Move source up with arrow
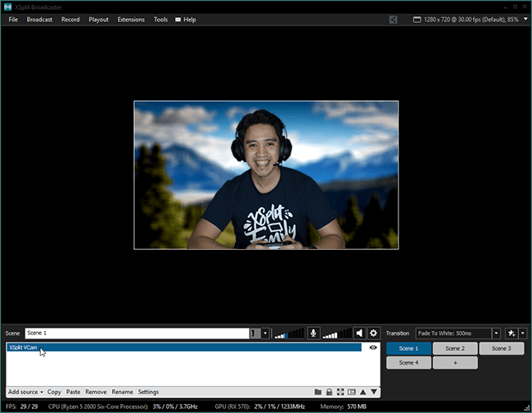532x413 pixels. point(363,392)
